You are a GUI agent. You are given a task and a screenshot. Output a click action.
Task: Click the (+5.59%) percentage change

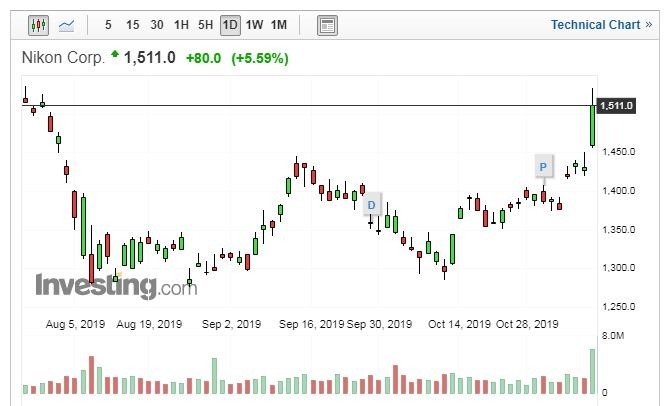tap(260, 58)
